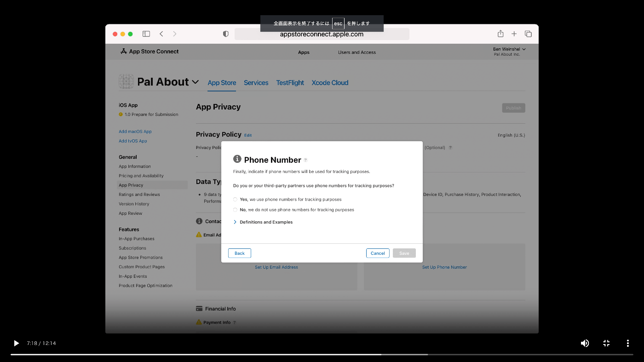Click the Back button in dialog
The height and width of the screenshot is (362, 644).
point(240,253)
